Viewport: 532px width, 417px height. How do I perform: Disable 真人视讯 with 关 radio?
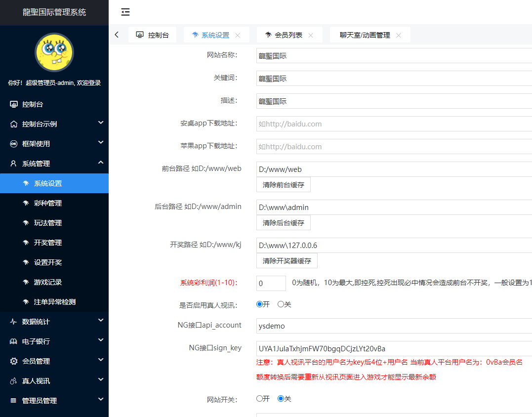(281, 304)
